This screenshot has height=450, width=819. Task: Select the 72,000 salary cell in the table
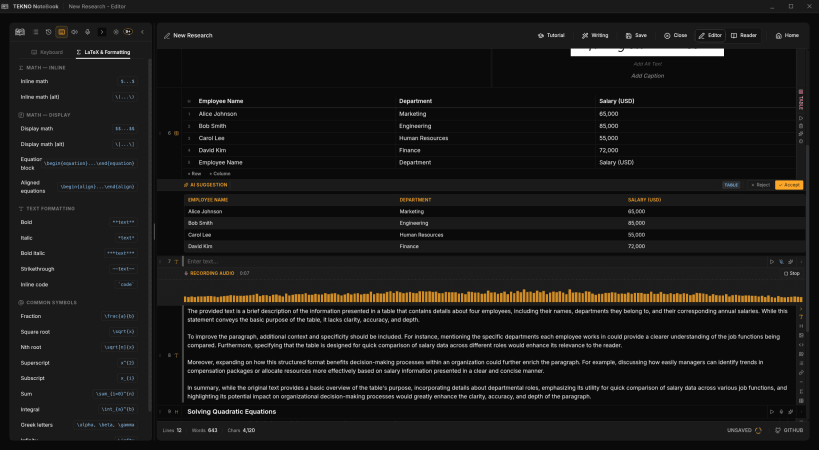point(609,150)
